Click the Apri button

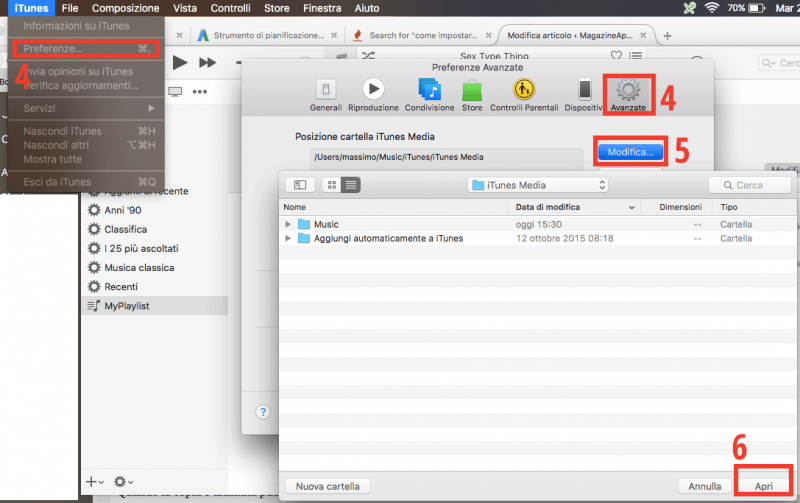[x=763, y=486]
